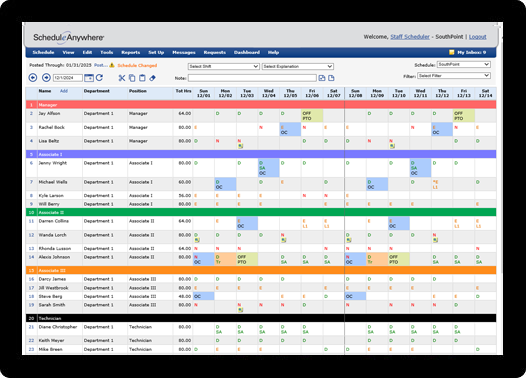526x378 pixels.
Task: Click the Post... link
Action: (101, 65)
